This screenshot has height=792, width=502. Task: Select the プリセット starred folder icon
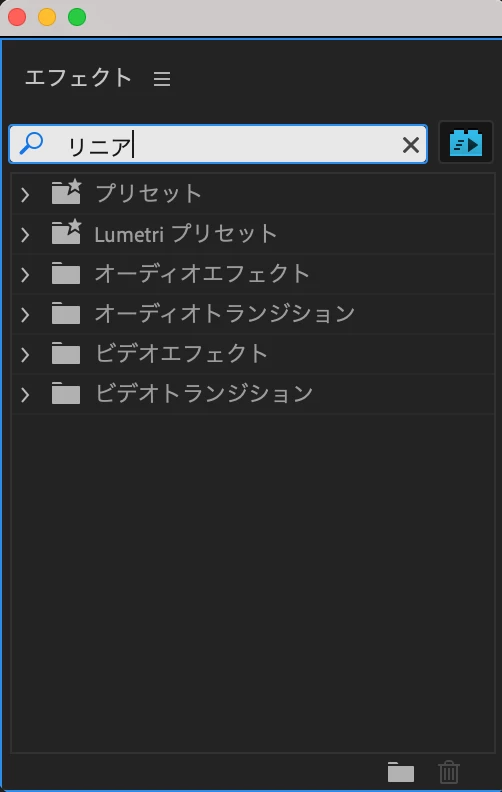point(66,192)
